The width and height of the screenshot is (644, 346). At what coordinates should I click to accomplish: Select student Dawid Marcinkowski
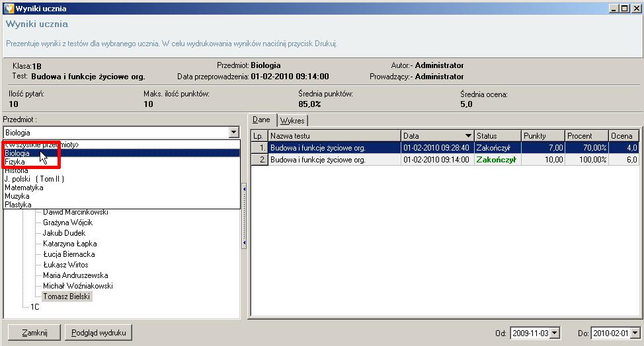(x=75, y=212)
